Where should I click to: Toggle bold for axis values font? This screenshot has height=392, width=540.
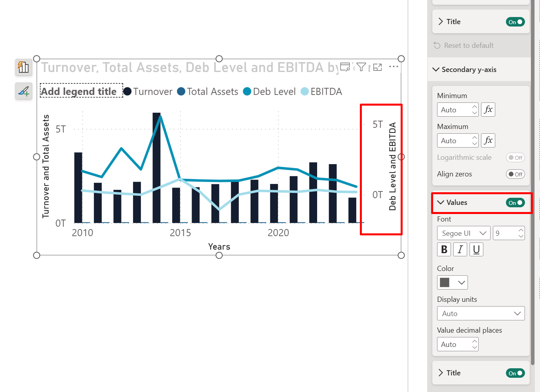pos(444,250)
